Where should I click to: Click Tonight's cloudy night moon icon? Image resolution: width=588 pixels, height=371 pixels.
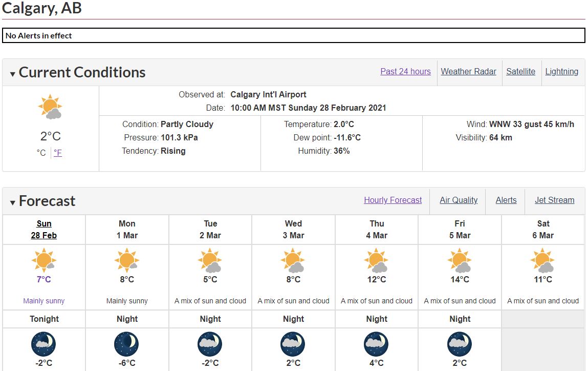click(44, 344)
